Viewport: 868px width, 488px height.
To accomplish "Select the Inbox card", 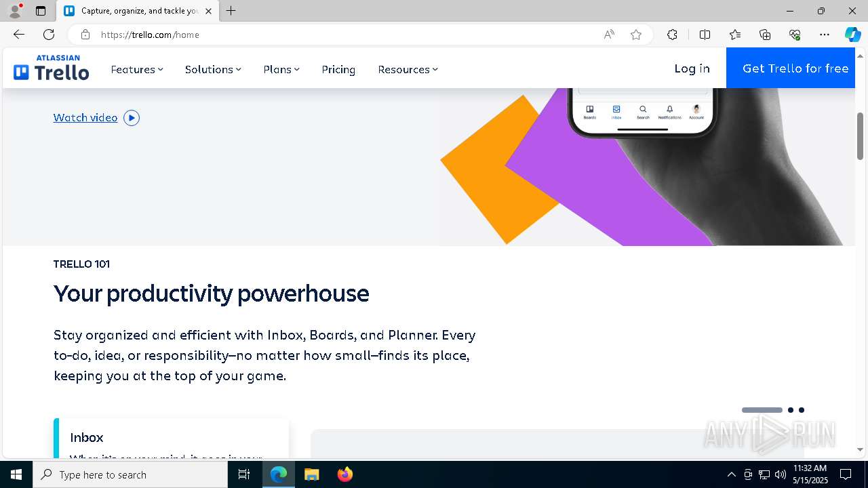I will pyautogui.click(x=172, y=439).
